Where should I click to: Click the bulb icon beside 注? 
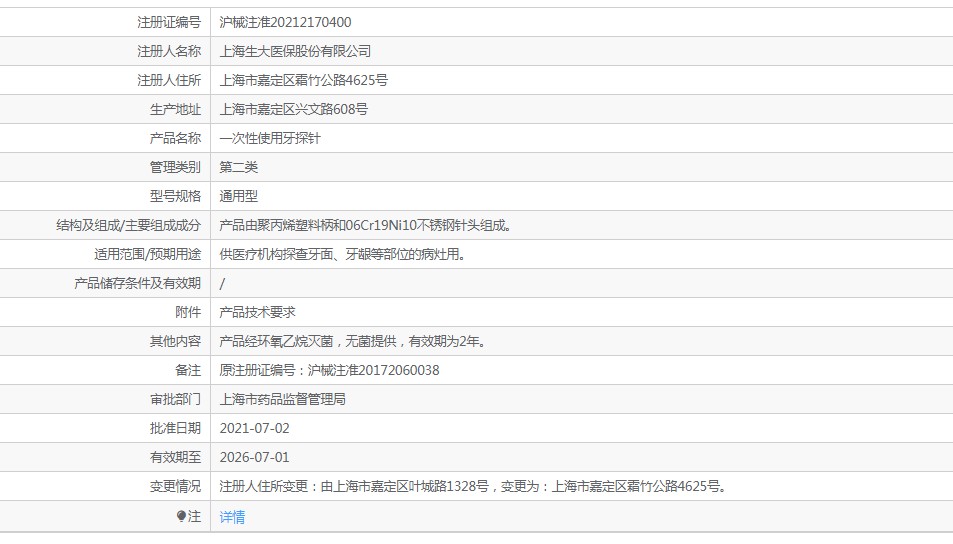[181, 516]
